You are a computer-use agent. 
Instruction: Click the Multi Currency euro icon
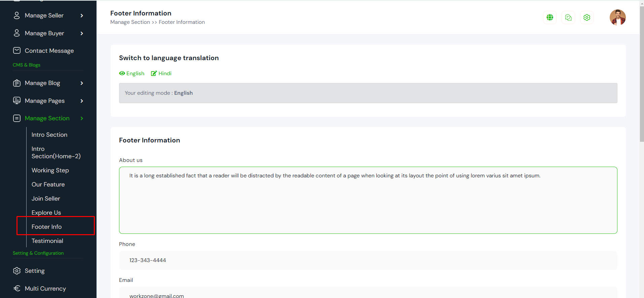point(17,288)
